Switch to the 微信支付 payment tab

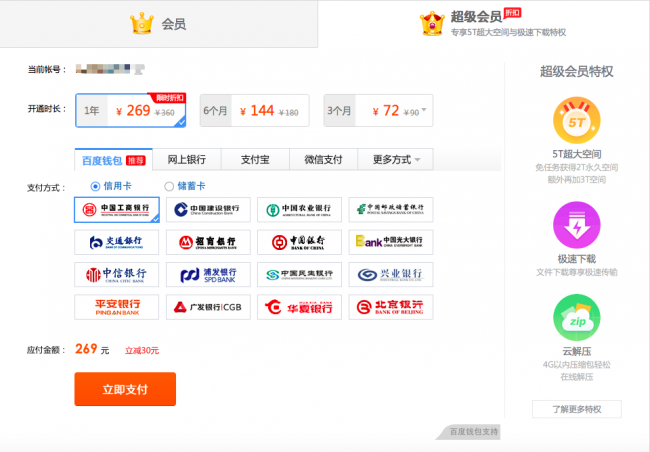pyautogui.click(x=323, y=160)
